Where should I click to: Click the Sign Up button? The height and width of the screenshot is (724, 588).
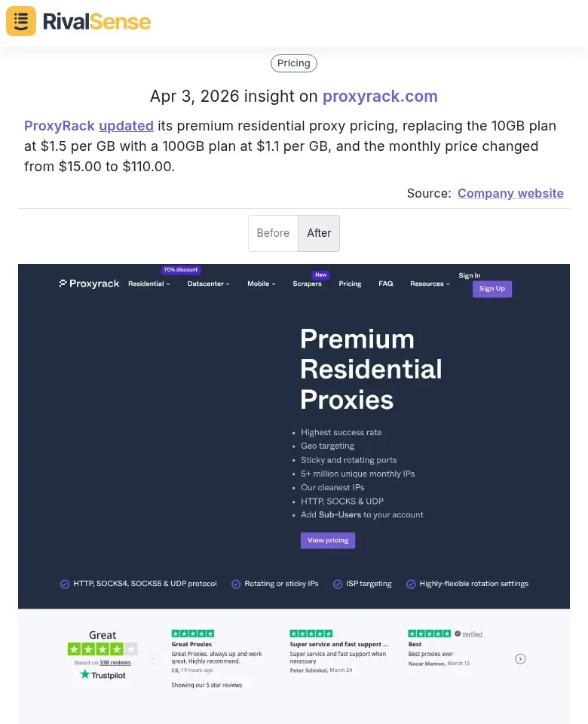coord(492,289)
